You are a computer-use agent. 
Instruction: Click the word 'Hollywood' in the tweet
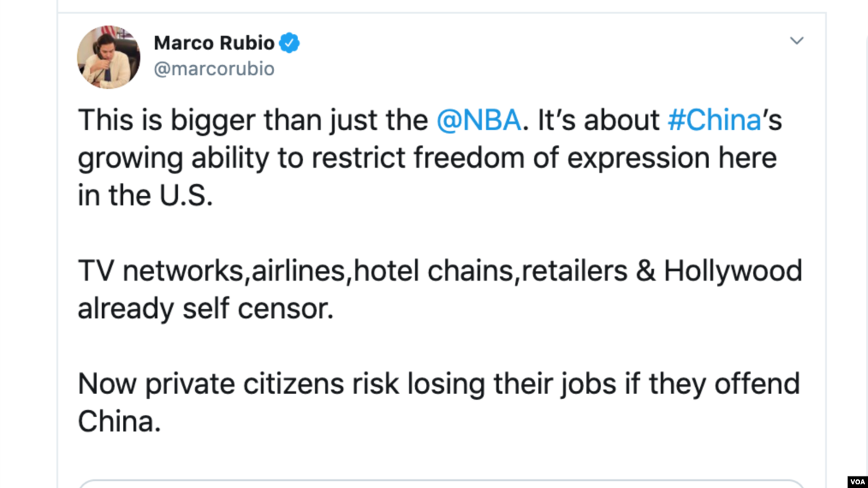pos(733,271)
